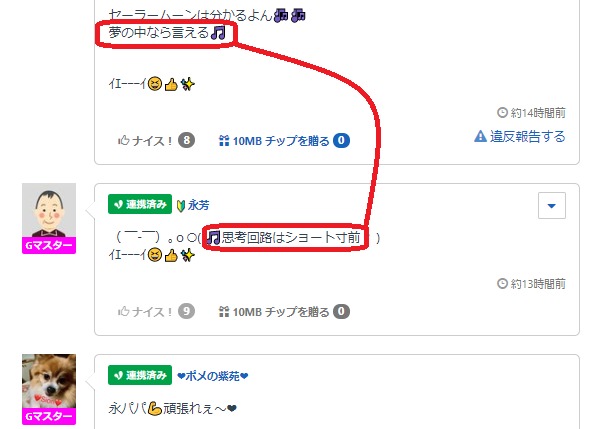The width and height of the screenshot is (597, 429).
Task: Click 10MB チップを贈る on 永芳's comment
Action: [281, 312]
